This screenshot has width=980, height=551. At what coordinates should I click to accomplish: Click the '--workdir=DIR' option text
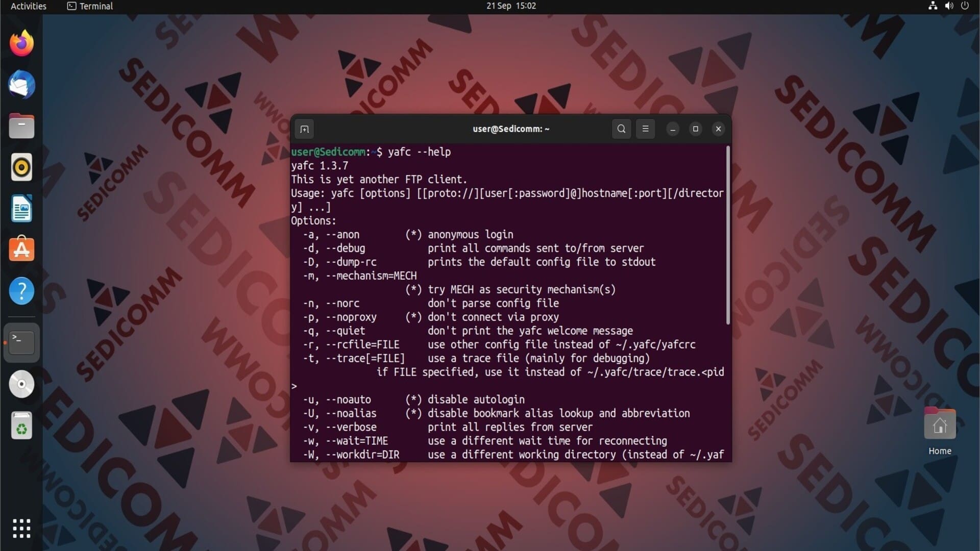pyautogui.click(x=362, y=455)
